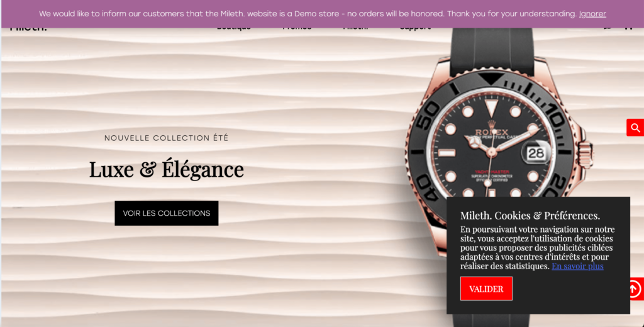Open the Support menu in the header
Image resolution: width=644 pixels, height=327 pixels.
(415, 28)
